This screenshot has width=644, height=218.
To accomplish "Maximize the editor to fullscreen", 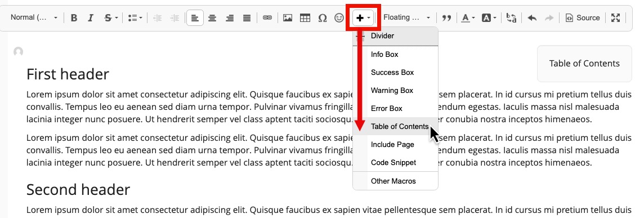I will [x=615, y=18].
